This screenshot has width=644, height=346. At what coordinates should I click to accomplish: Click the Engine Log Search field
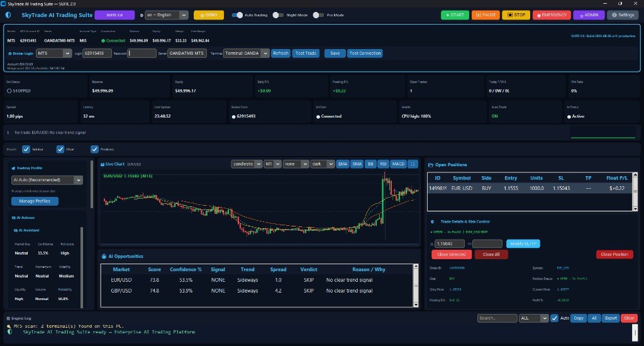[x=497, y=318]
